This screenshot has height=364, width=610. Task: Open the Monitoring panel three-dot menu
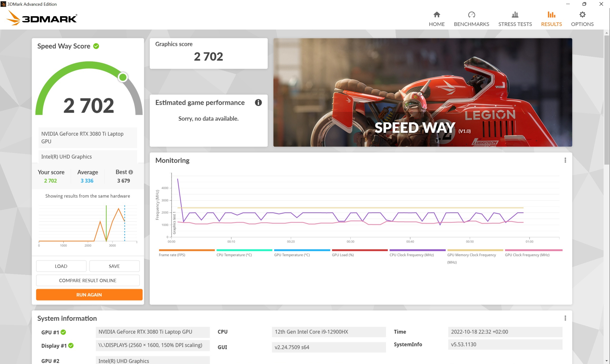tap(565, 160)
